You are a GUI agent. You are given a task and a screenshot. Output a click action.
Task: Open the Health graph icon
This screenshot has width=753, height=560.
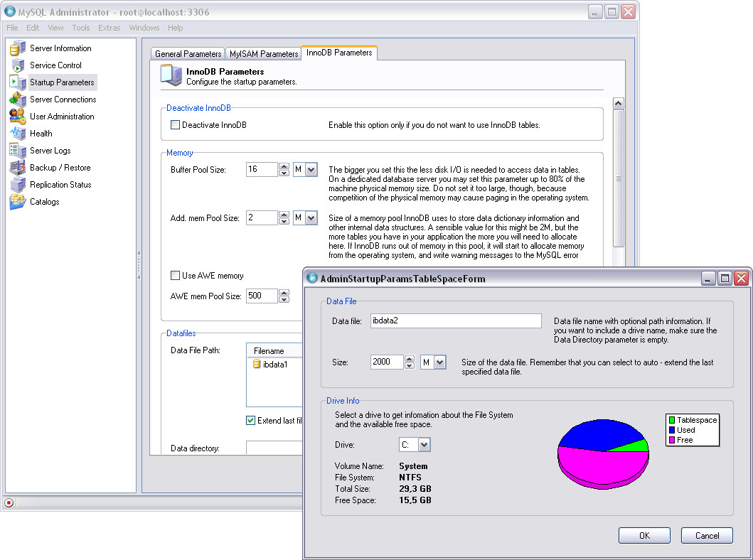click(18, 133)
